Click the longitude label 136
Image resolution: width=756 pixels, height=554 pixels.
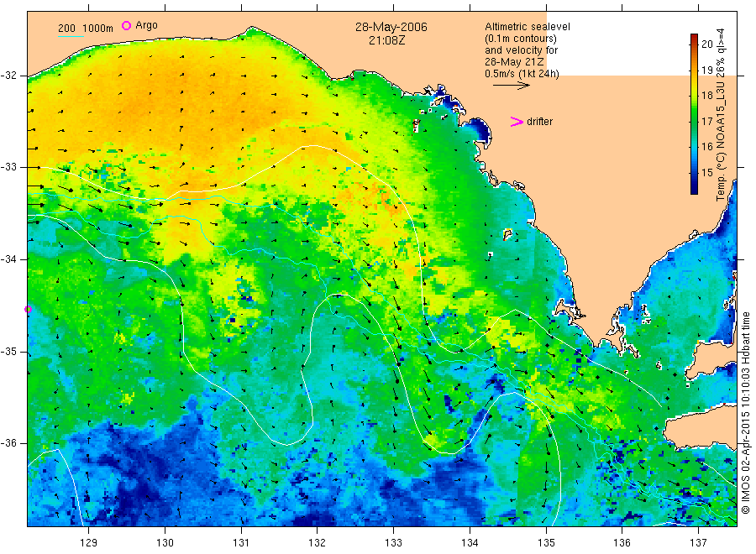[x=622, y=543]
